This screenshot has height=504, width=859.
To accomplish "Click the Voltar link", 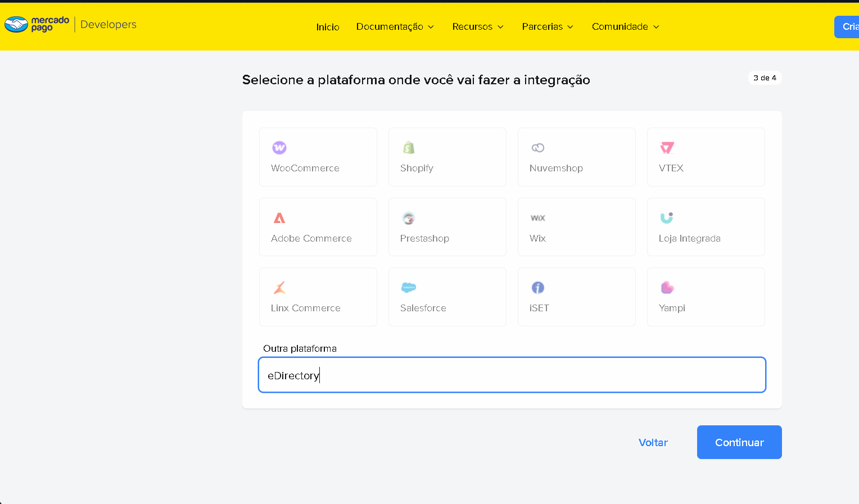I will (653, 442).
